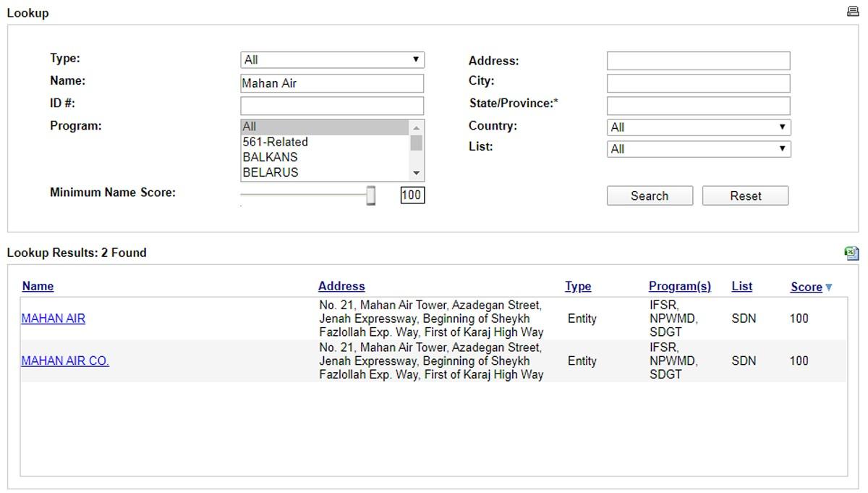Click the Reset button
Viewport: 868px width, 493px height.
746,195
